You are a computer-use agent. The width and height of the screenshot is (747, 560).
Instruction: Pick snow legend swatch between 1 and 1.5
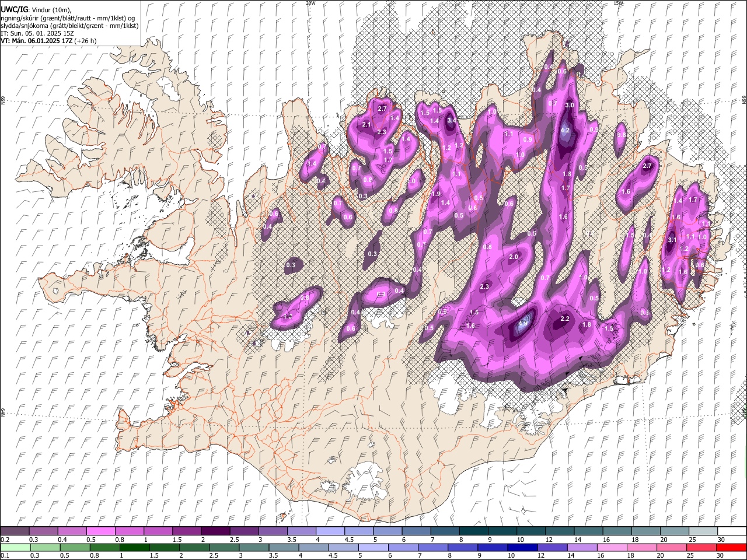tap(158, 531)
